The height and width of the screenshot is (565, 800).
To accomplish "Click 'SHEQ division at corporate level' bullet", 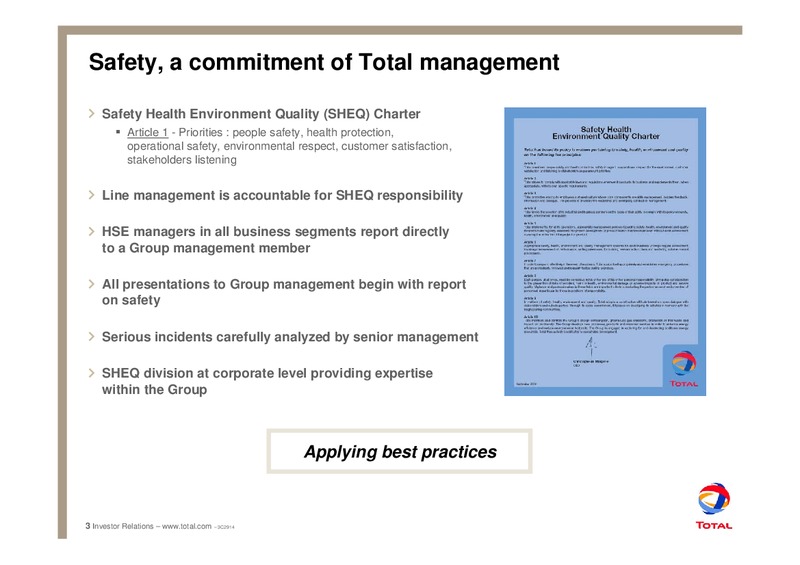I will click(x=267, y=381).
